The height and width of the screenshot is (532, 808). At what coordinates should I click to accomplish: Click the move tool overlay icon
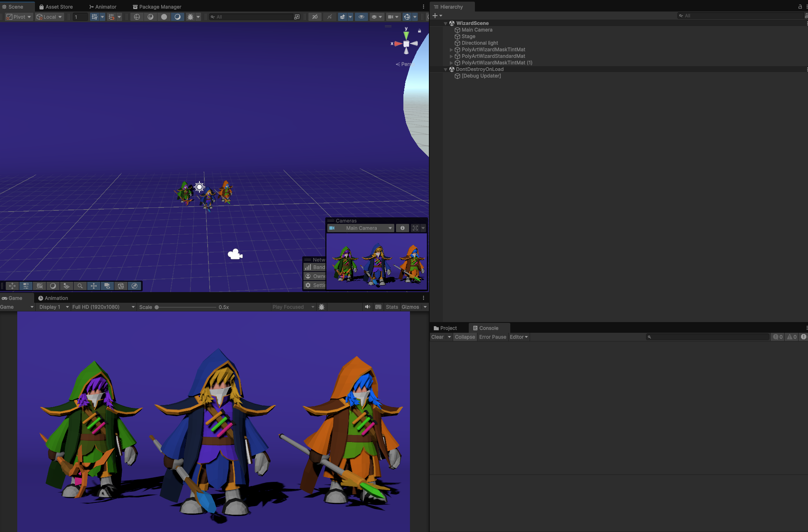tap(12, 286)
